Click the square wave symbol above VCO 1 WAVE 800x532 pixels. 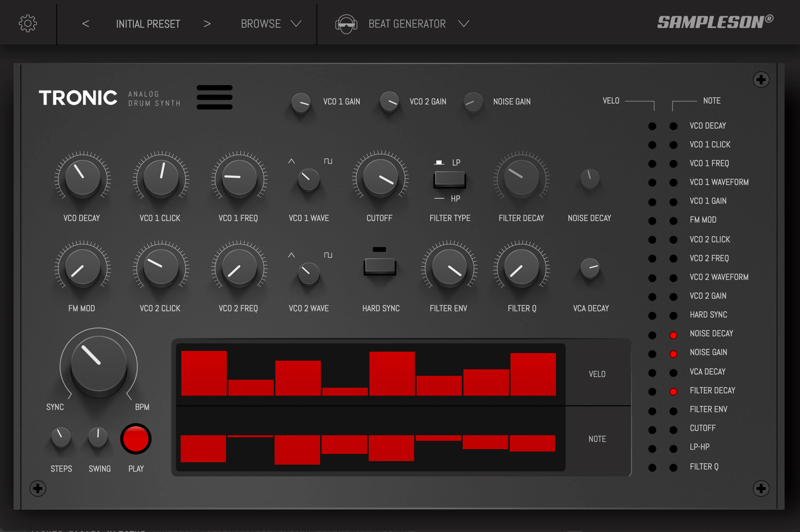coord(328,161)
